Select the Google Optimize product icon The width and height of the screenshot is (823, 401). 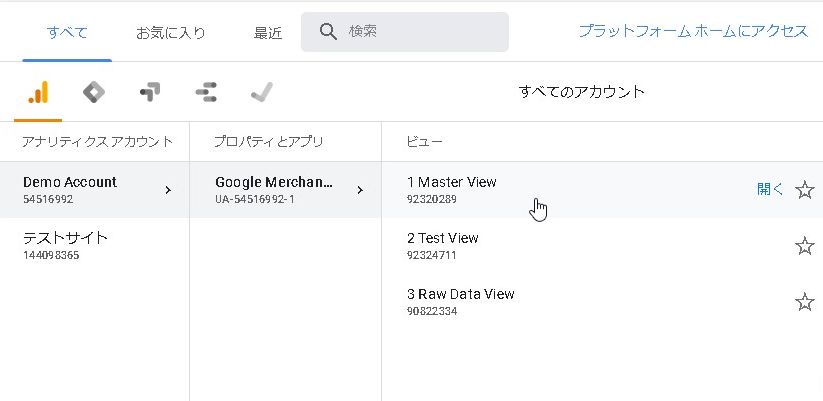pyautogui.click(x=150, y=93)
